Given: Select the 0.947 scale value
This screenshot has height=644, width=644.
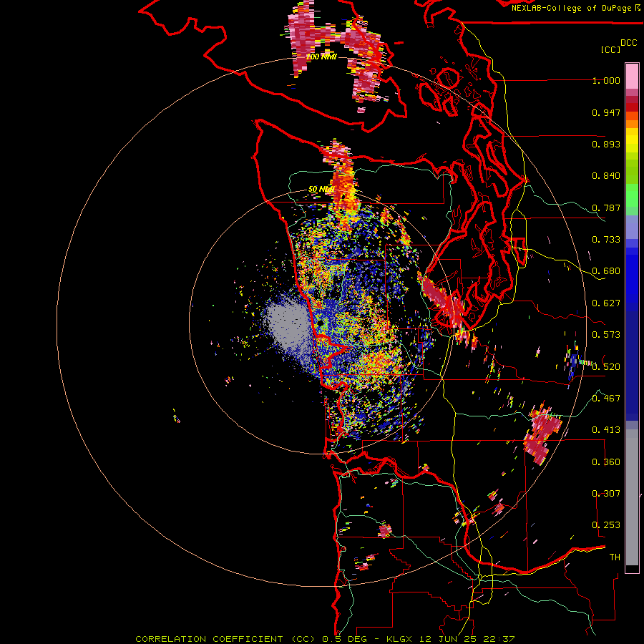Looking at the screenshot, I should click(606, 112).
